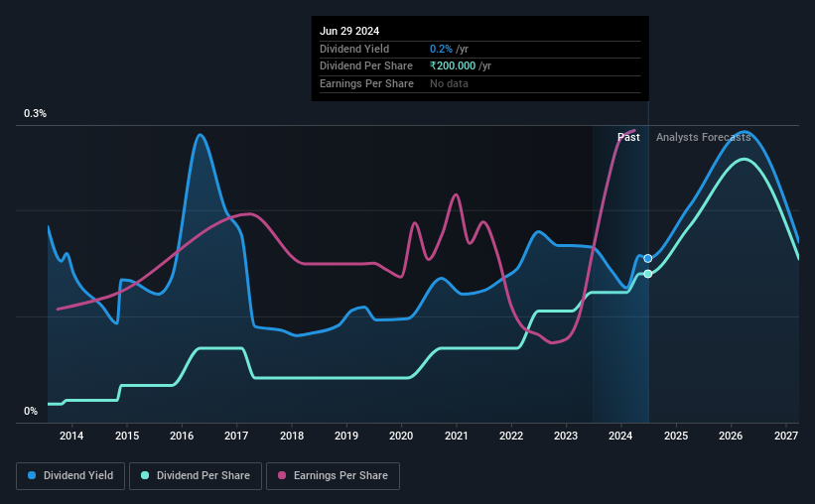Click the Earnings Per Share row label in tooltip
The height and width of the screenshot is (504, 815).
366,83
